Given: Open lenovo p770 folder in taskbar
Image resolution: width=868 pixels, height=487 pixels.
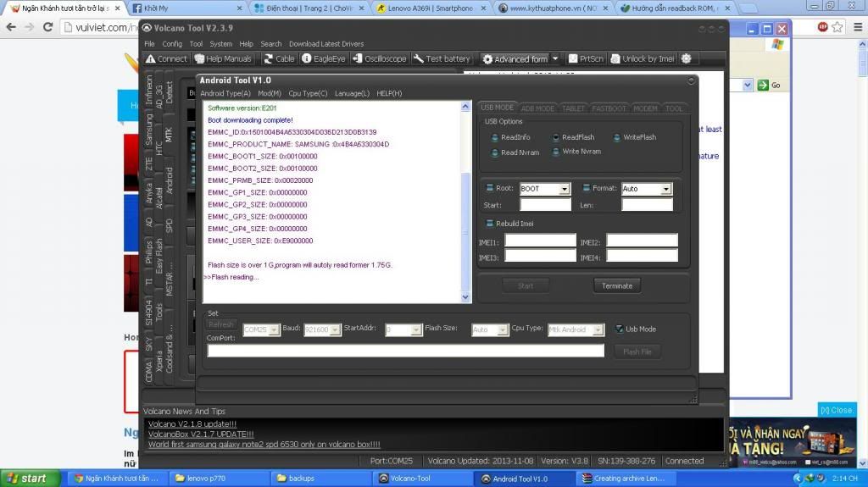Looking at the screenshot, I should [x=219, y=479].
